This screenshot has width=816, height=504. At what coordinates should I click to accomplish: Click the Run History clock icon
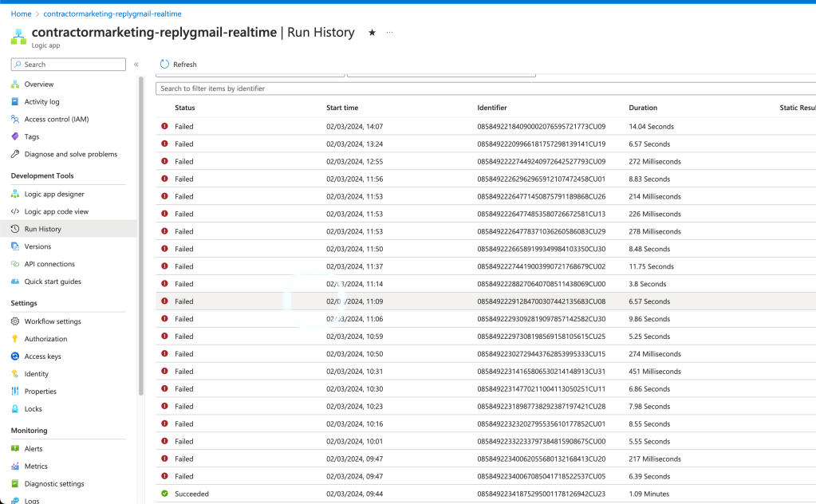pyautogui.click(x=15, y=229)
